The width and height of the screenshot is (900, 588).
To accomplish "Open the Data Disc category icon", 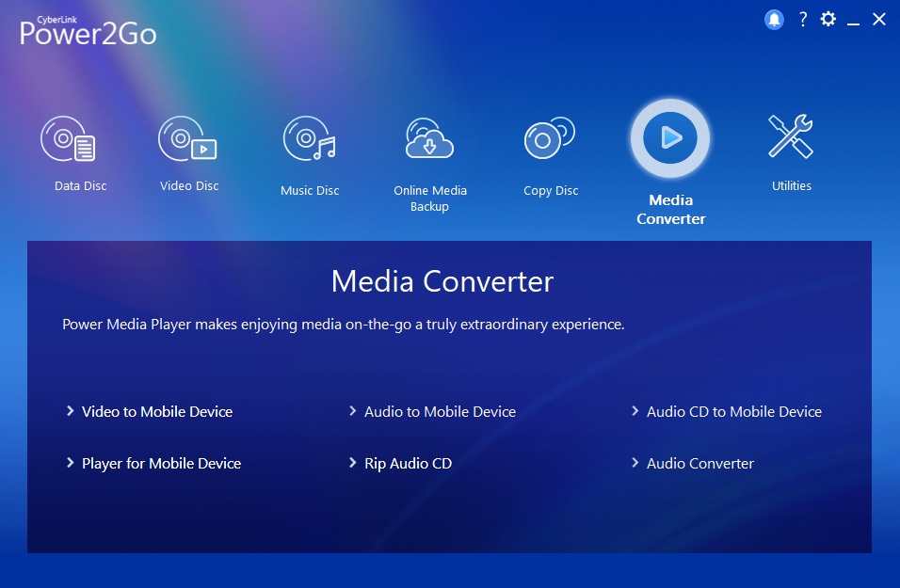I will (x=69, y=139).
